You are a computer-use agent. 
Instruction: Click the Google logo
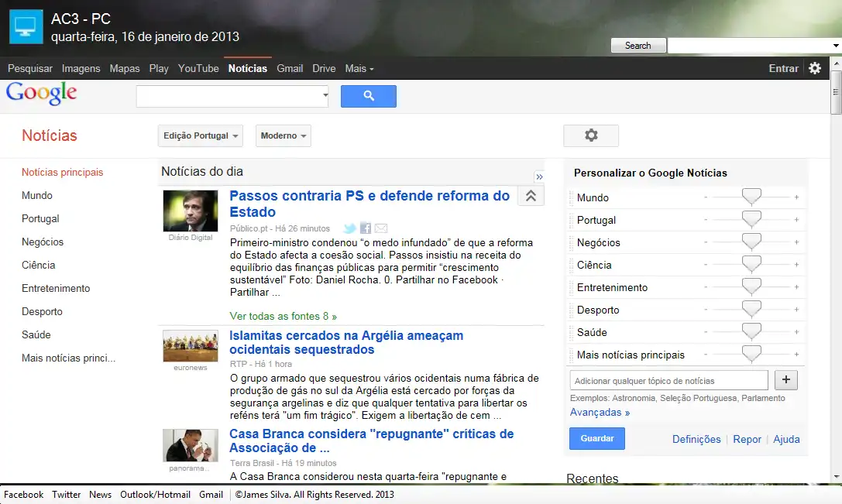click(x=42, y=94)
